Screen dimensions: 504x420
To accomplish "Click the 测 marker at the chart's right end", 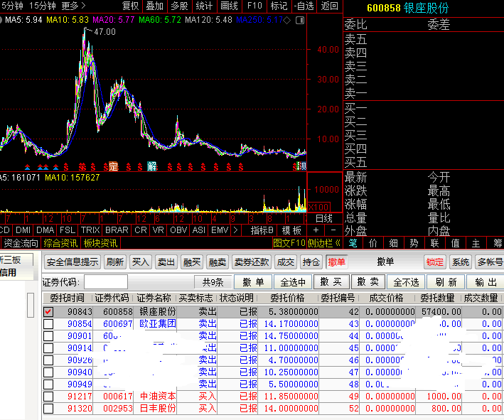I will [302, 166].
